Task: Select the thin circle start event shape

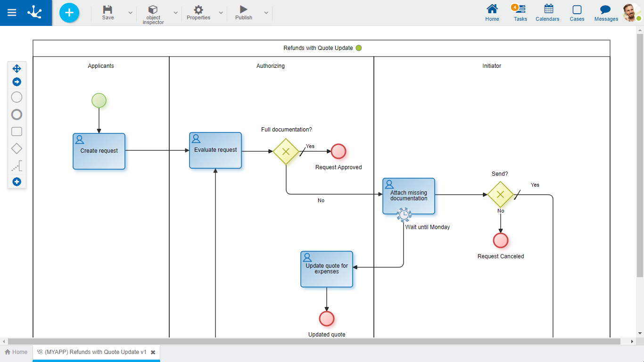Action: (17, 97)
